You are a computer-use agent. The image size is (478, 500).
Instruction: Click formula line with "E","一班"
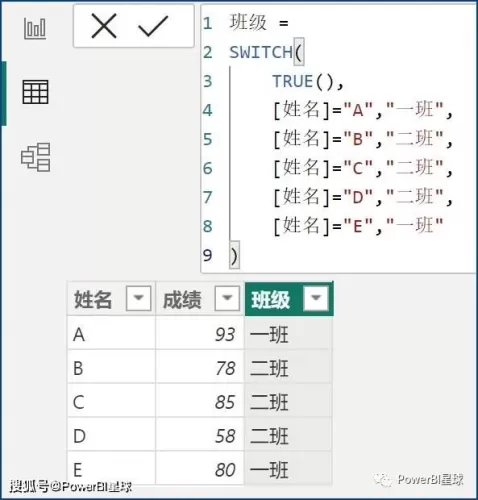[358, 226]
